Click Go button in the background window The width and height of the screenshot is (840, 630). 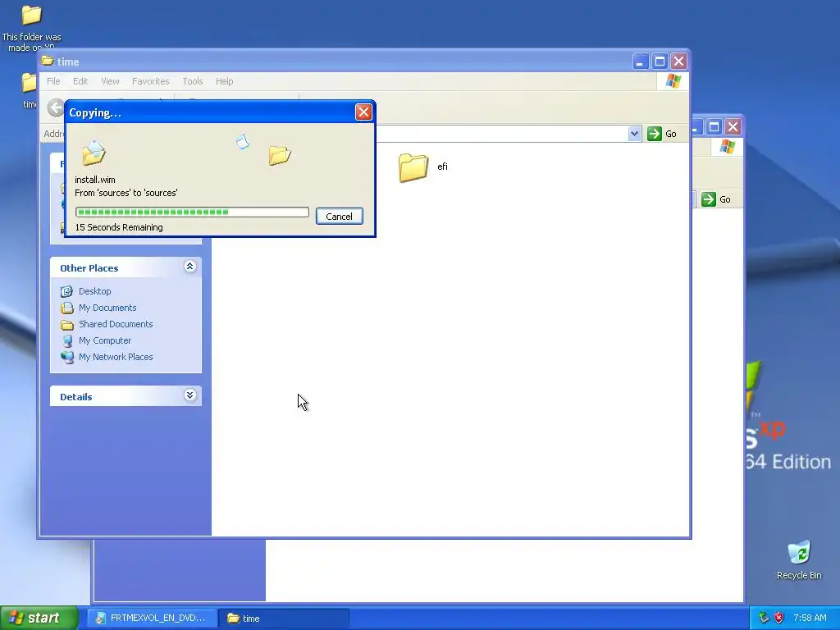coord(716,199)
